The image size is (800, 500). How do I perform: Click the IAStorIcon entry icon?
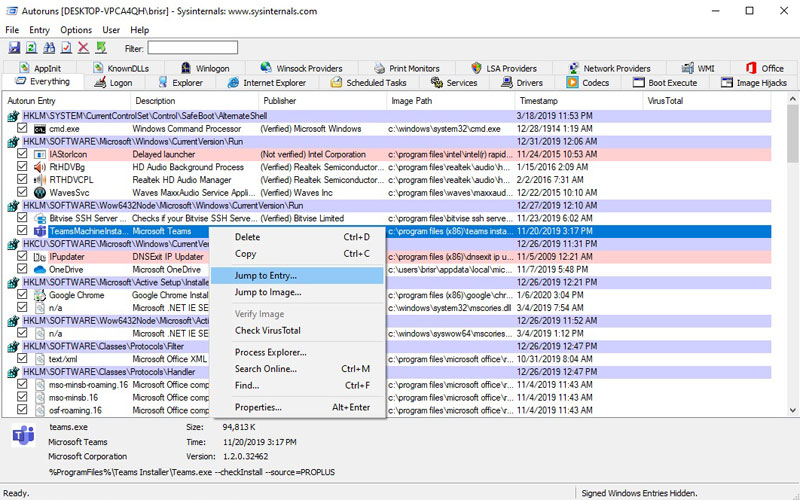tap(40, 155)
